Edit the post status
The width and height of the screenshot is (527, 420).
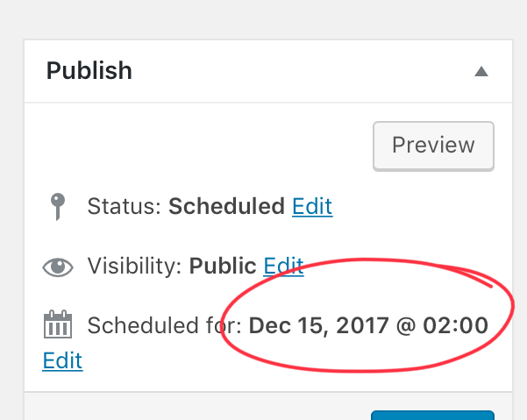click(x=312, y=207)
